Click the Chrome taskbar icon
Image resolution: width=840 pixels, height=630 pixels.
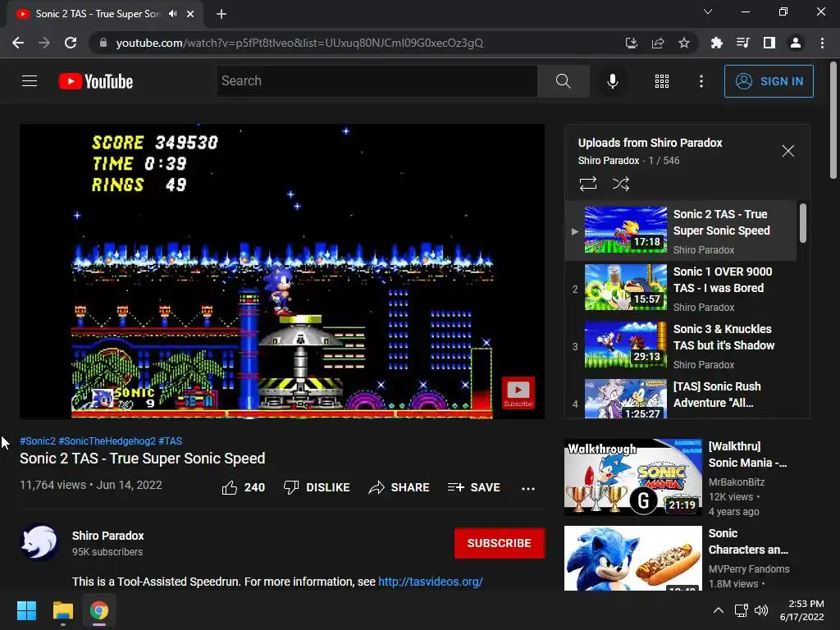98,610
